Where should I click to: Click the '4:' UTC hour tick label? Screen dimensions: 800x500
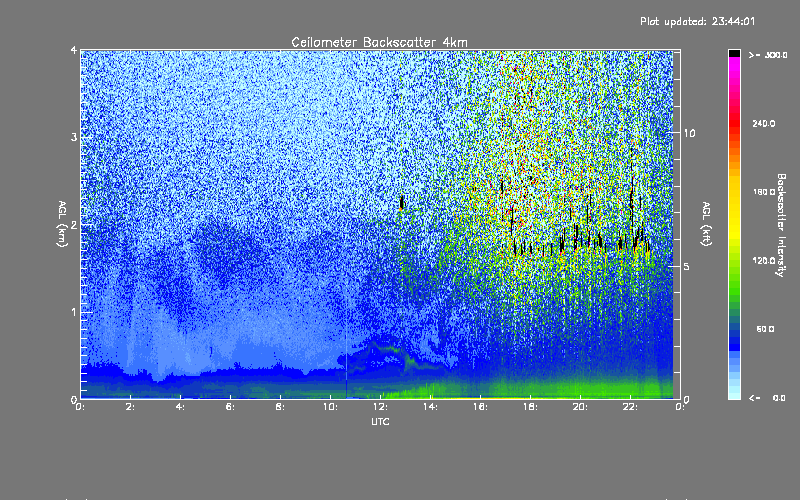(x=181, y=407)
